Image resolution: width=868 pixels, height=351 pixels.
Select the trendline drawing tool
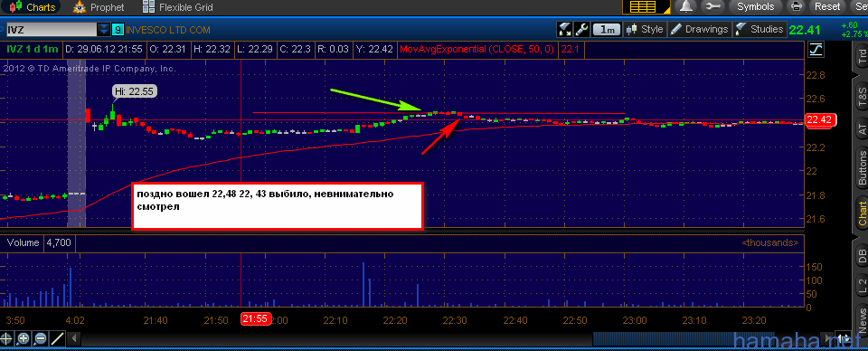pos(57,338)
